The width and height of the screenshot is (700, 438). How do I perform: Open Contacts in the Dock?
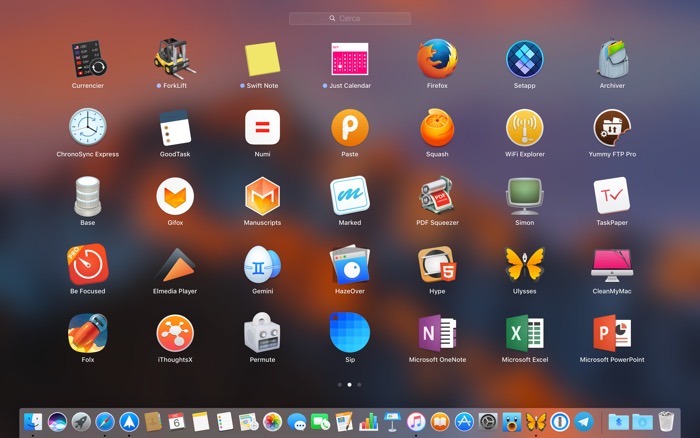153,421
